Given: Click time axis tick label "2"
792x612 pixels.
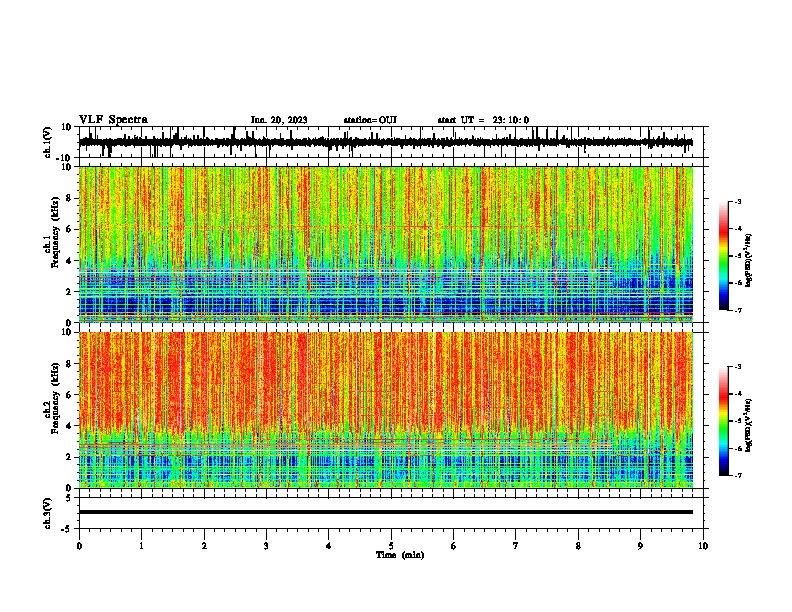Looking at the screenshot, I should point(204,546).
